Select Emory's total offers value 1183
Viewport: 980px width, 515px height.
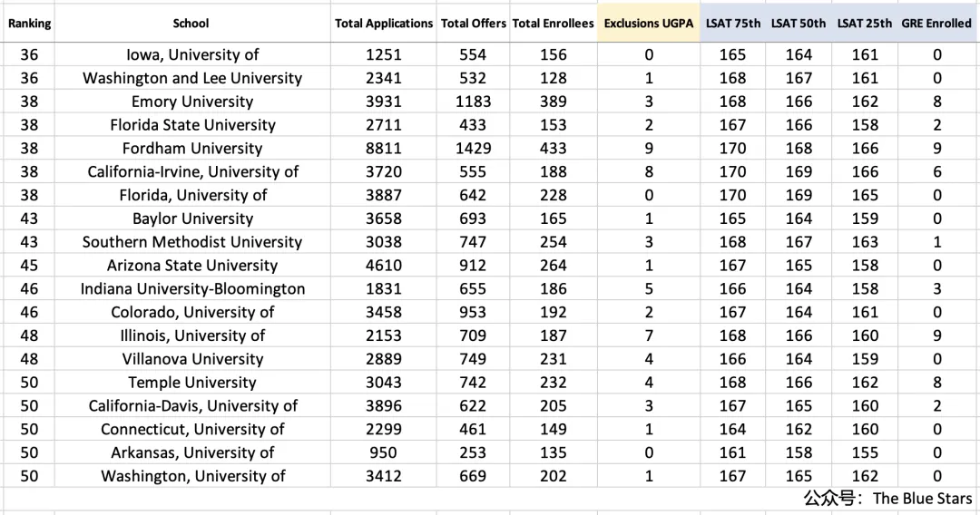pos(473,102)
